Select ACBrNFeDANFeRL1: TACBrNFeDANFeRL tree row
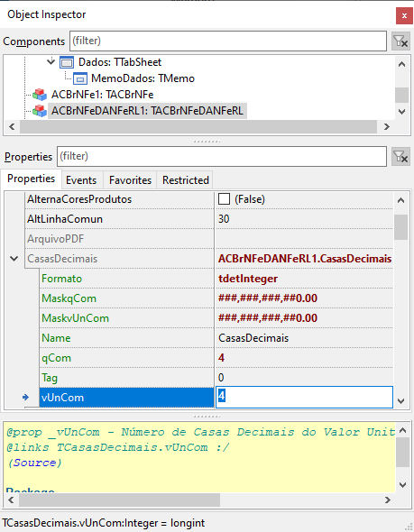Image resolution: width=414 pixels, height=532 pixels. [x=147, y=111]
